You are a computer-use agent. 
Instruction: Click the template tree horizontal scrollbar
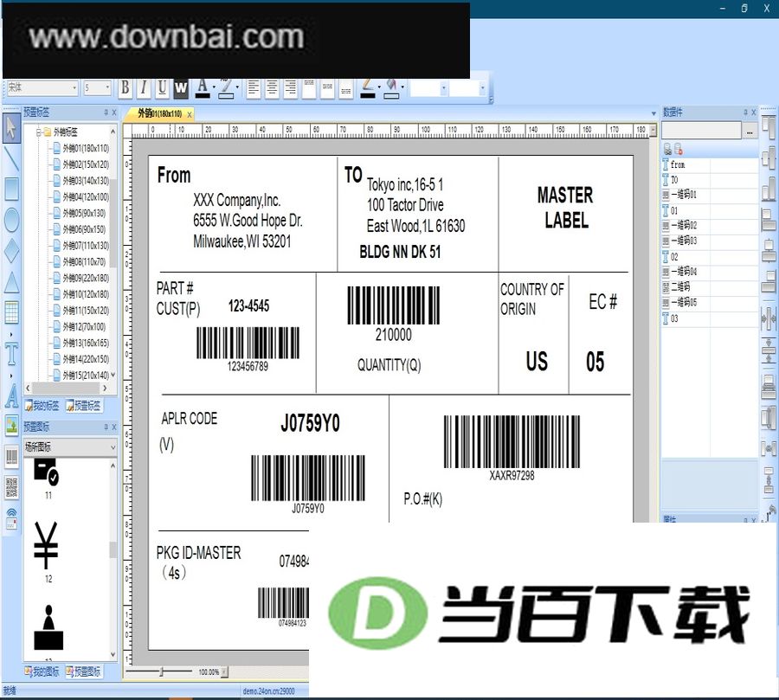pyautogui.click(x=67, y=388)
